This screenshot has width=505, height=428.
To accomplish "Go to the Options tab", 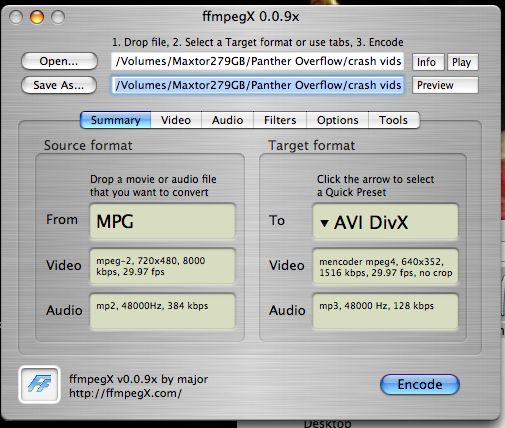I will 337,120.
